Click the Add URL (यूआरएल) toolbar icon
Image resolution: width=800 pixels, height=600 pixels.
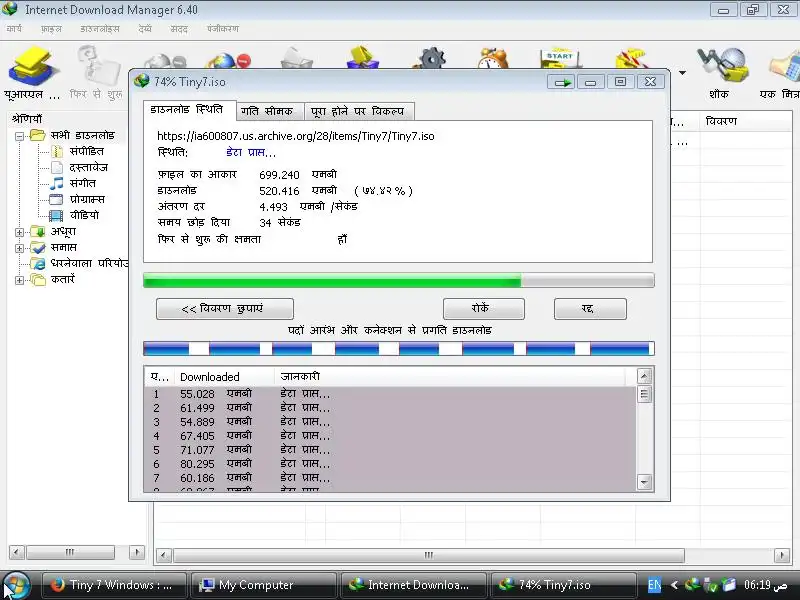click(x=32, y=66)
